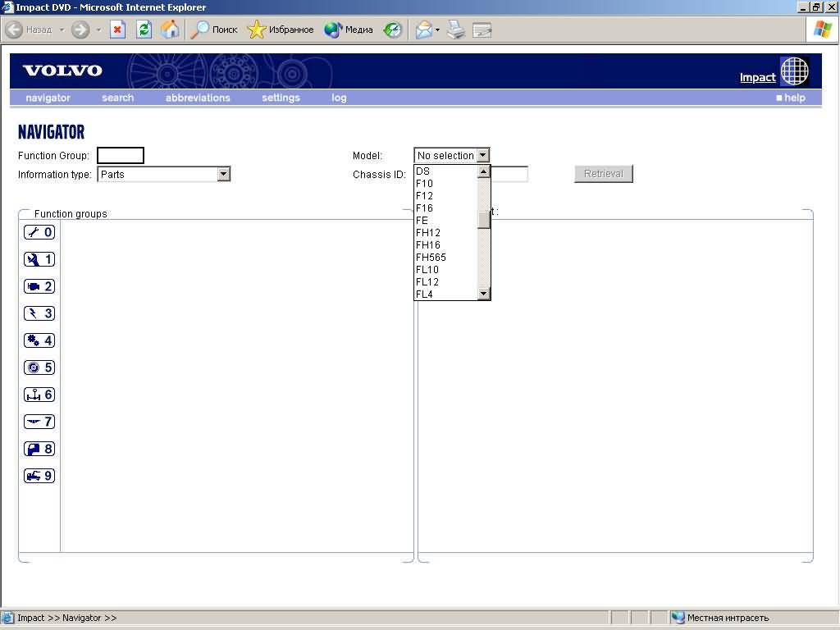This screenshot has width=840, height=630.
Task: Click the Impact >> Navigator status text
Action: click(67, 618)
